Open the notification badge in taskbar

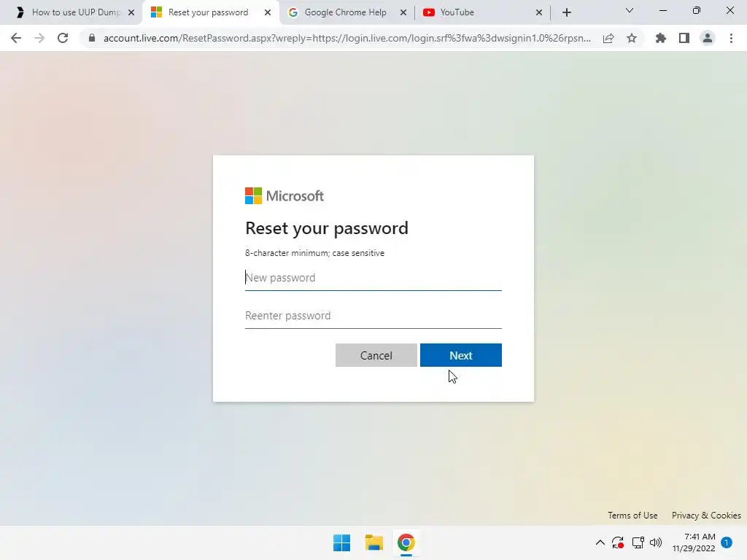click(727, 542)
